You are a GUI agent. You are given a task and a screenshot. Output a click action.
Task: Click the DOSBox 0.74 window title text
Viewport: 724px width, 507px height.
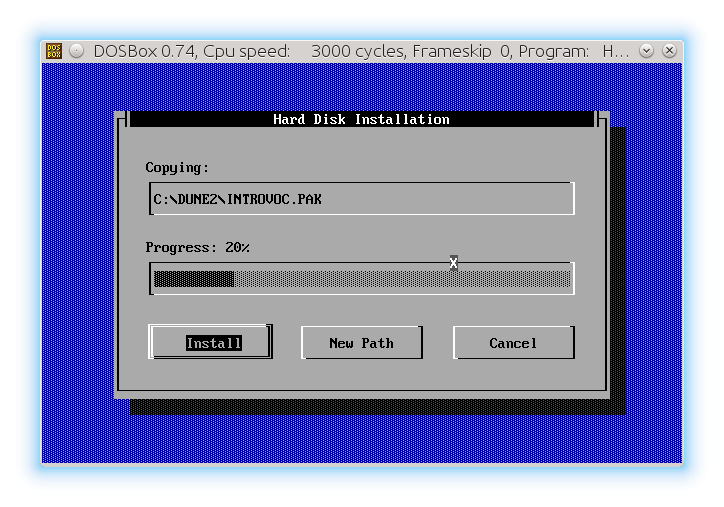pos(361,51)
